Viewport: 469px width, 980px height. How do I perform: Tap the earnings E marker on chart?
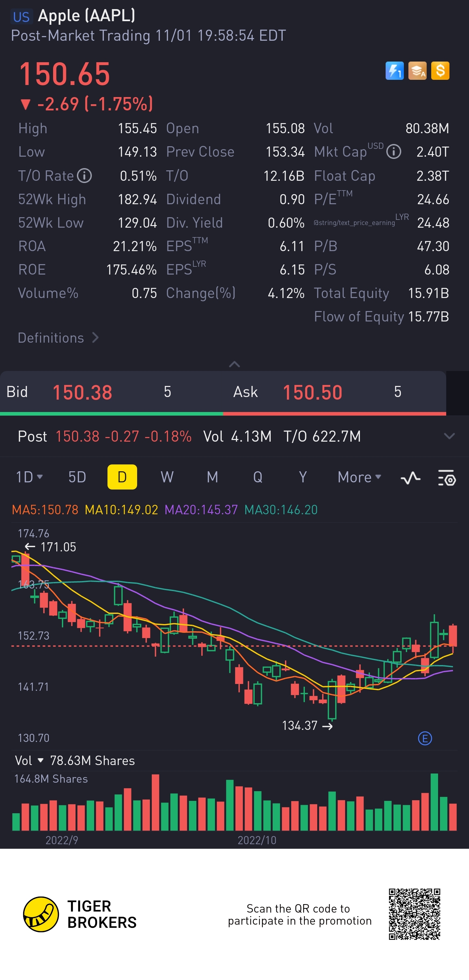click(x=425, y=738)
